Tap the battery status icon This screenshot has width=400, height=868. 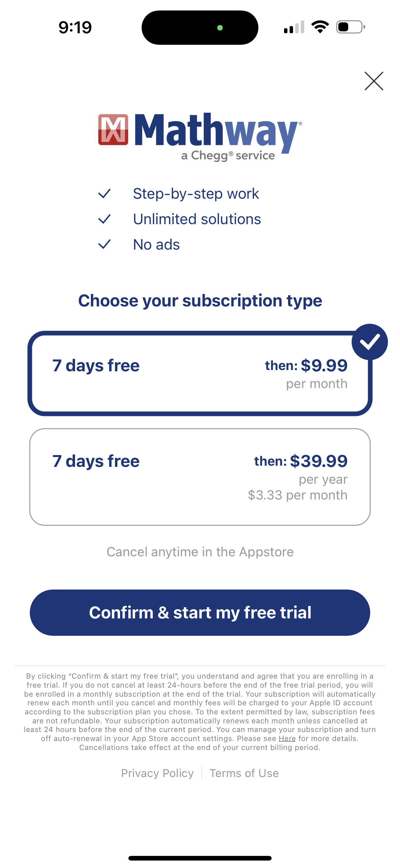tap(350, 27)
